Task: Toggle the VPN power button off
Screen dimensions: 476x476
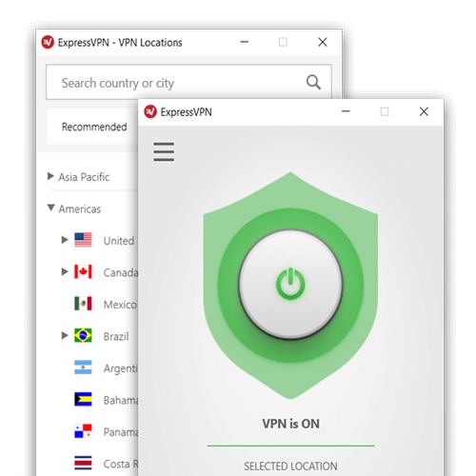Action: click(x=290, y=285)
